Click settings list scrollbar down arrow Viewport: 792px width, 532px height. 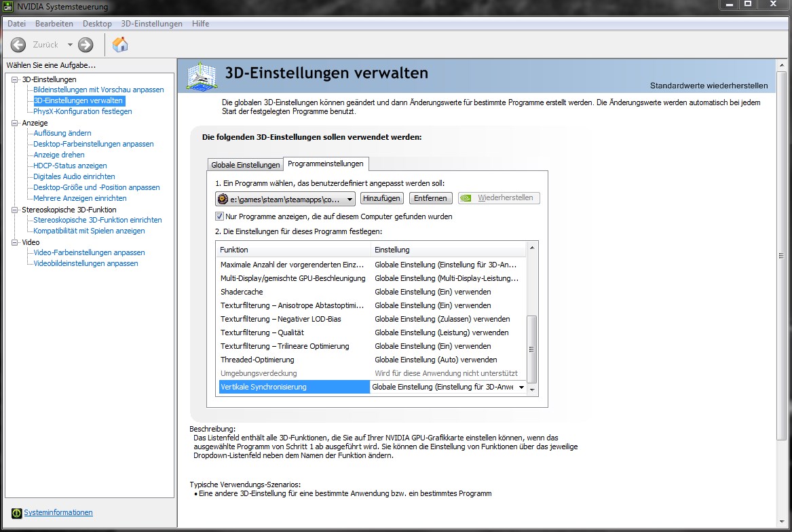pos(532,389)
